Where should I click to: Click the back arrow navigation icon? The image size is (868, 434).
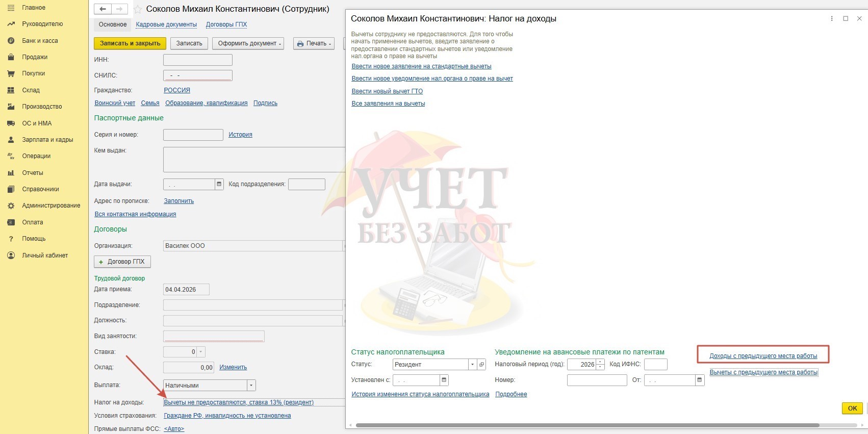coord(103,9)
